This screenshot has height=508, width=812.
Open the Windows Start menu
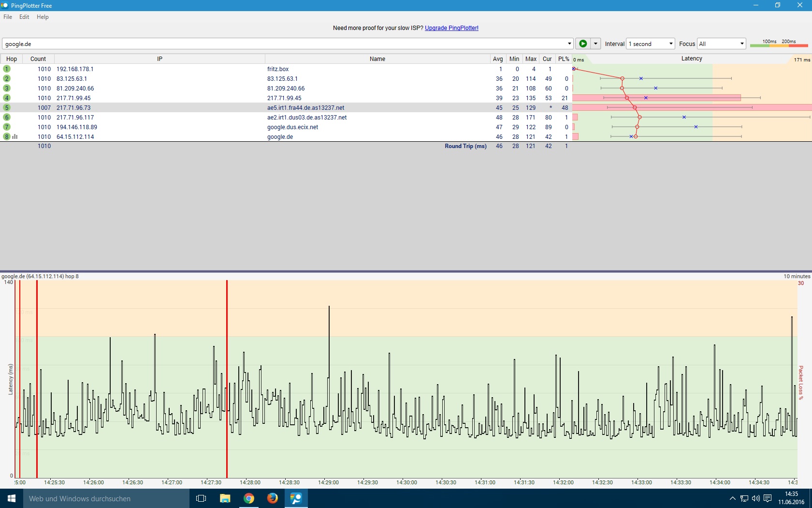[x=12, y=498]
